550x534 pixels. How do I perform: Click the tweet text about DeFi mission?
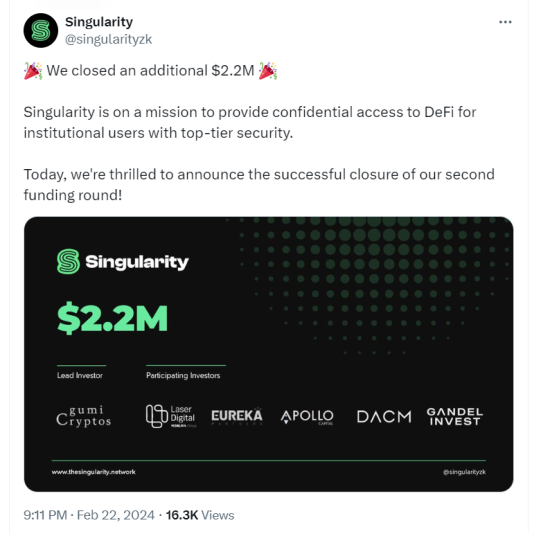250,122
